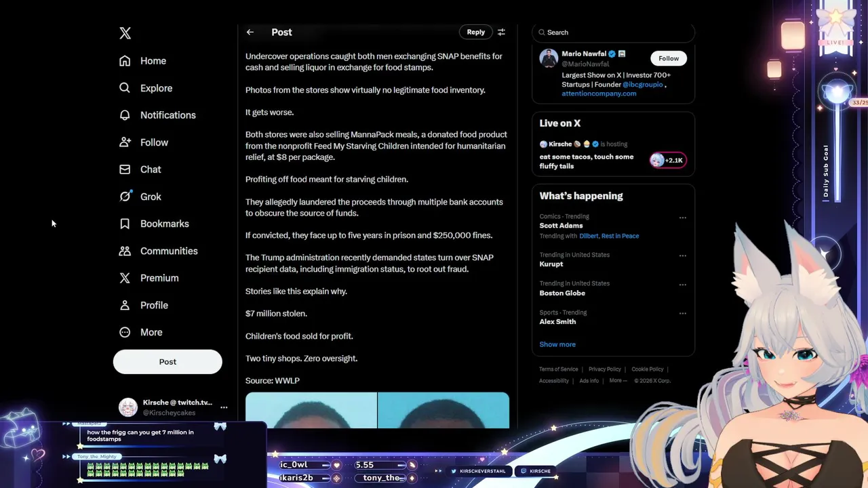
Task: Click 'eat some tacos' live title
Action: (587, 161)
